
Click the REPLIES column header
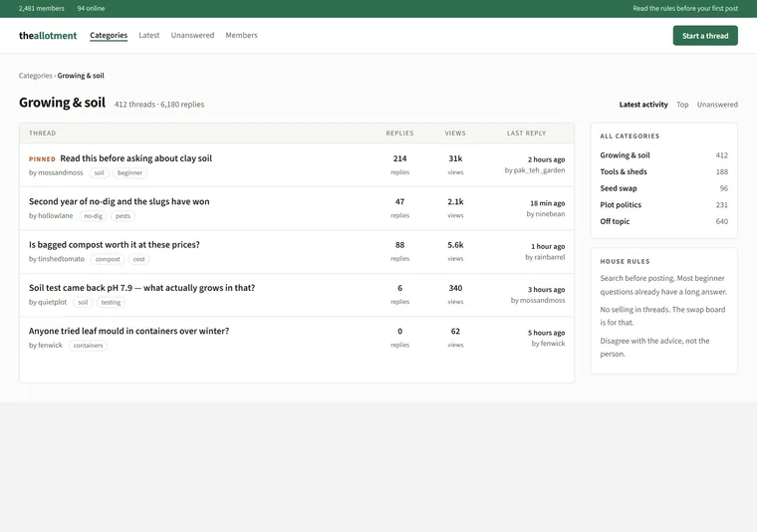pyautogui.click(x=399, y=133)
